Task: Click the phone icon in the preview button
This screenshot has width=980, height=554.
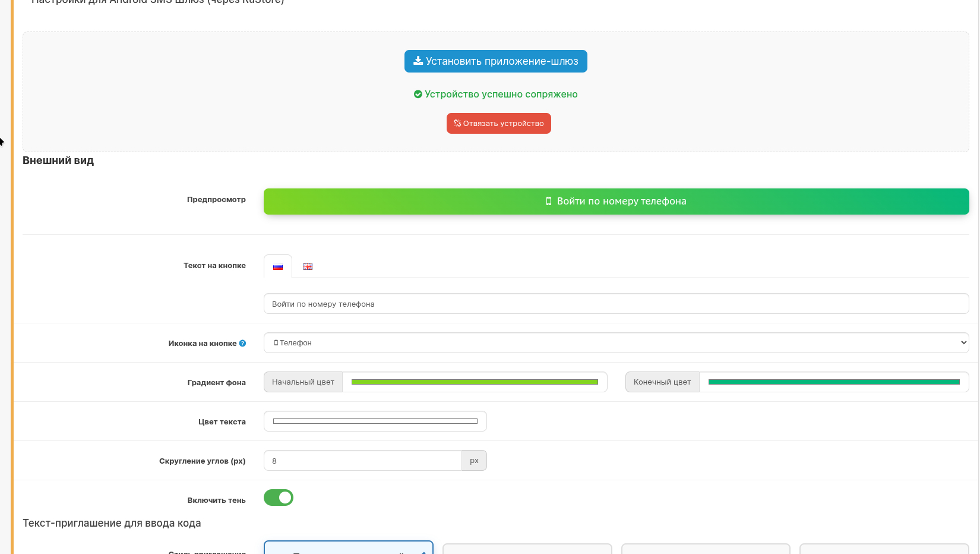Action: pyautogui.click(x=549, y=202)
